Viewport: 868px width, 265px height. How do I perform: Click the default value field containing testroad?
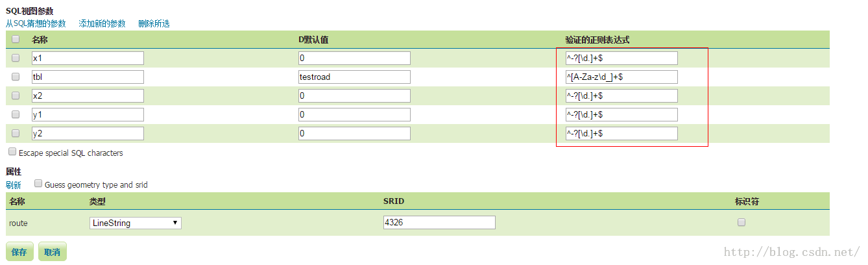click(354, 77)
